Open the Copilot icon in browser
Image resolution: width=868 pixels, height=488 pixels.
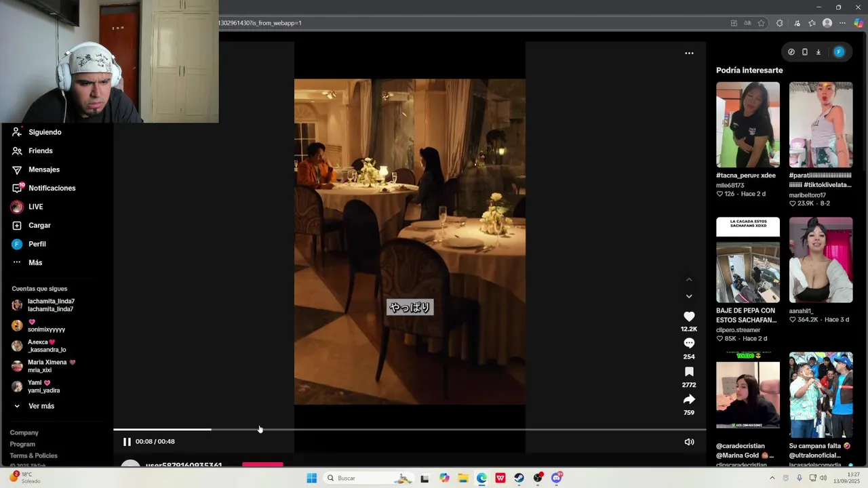859,23
